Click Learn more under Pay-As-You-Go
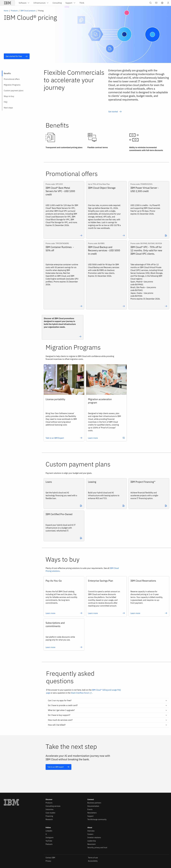This screenshot has height=868, width=171. pos(50,613)
